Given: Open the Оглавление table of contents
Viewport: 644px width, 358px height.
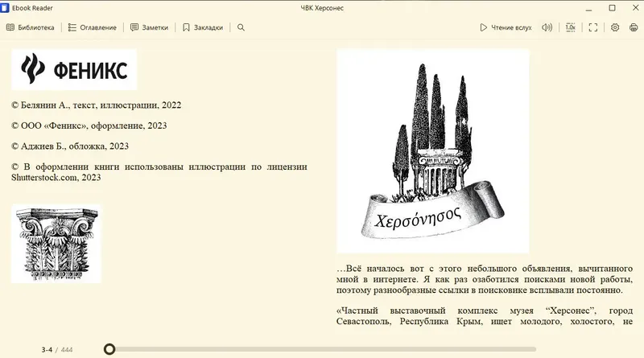Looking at the screenshot, I should pos(93,27).
